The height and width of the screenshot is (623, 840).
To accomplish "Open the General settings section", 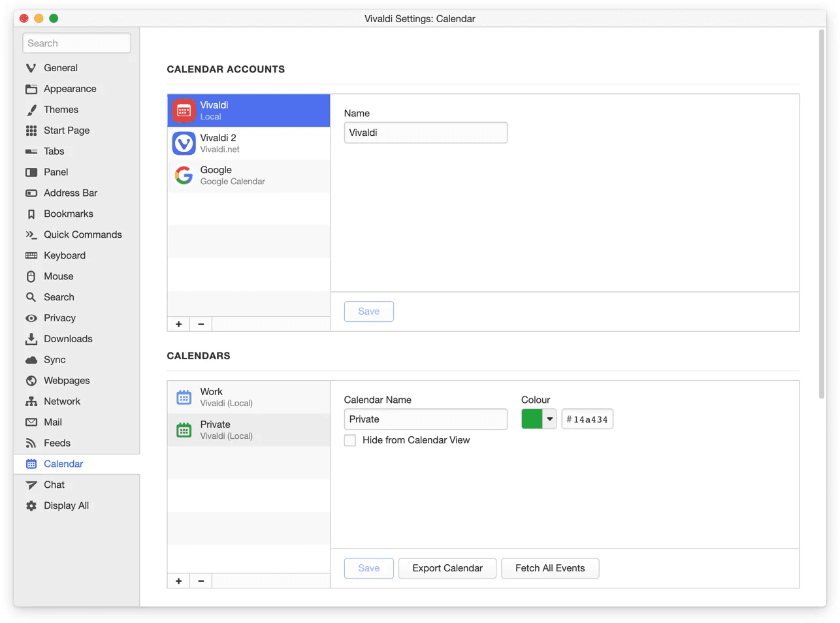I will click(60, 67).
